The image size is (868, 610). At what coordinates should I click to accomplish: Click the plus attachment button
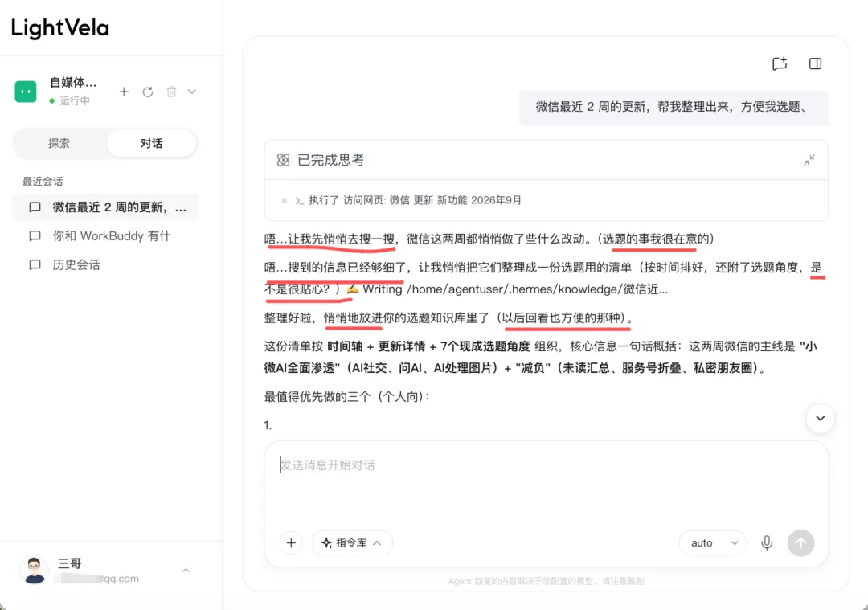(291, 543)
